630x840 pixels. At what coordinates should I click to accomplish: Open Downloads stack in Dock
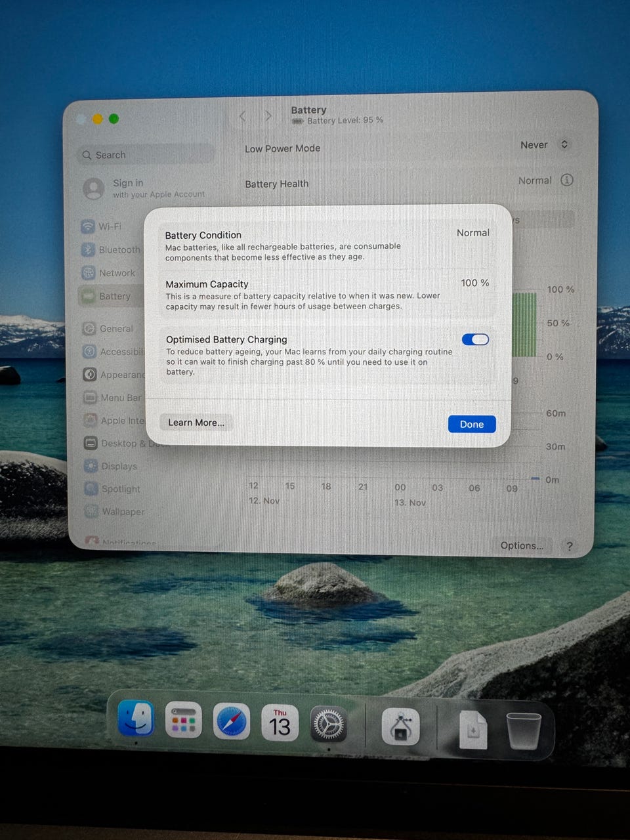(x=473, y=728)
